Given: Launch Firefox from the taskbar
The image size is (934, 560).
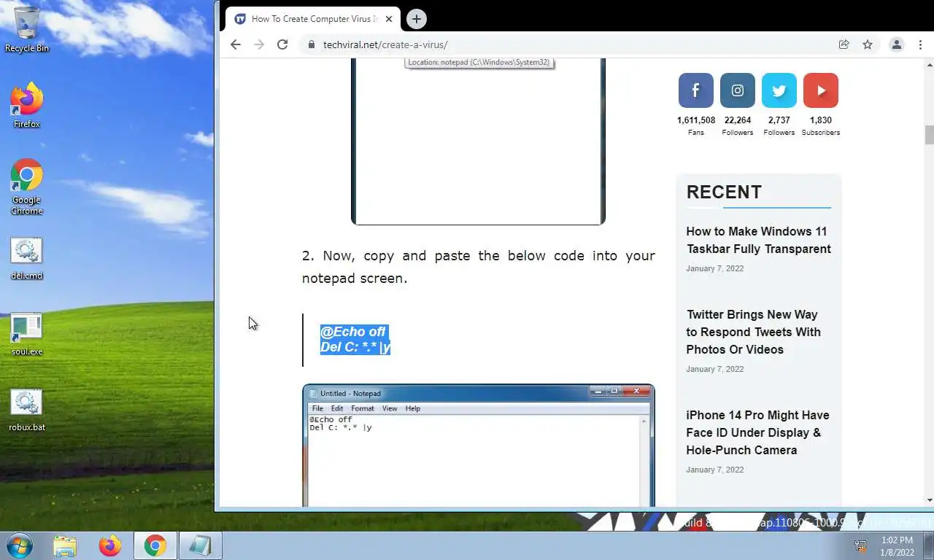Looking at the screenshot, I should [x=110, y=545].
